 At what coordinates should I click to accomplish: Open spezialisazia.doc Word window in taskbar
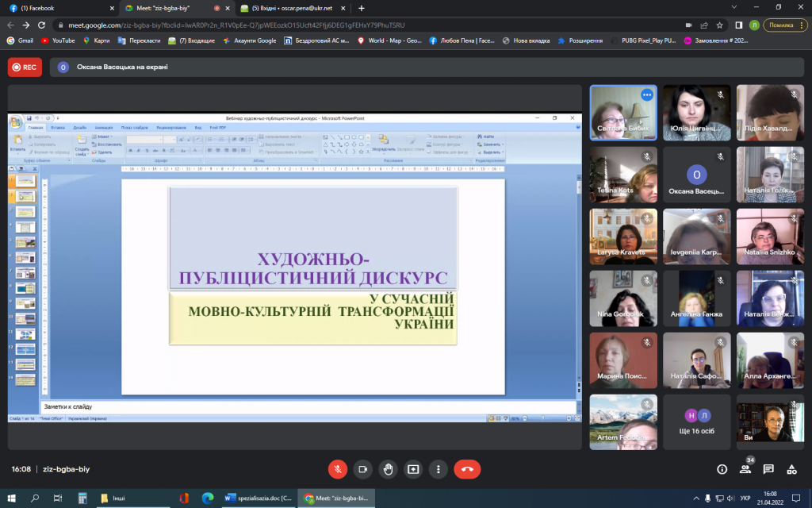(x=259, y=498)
